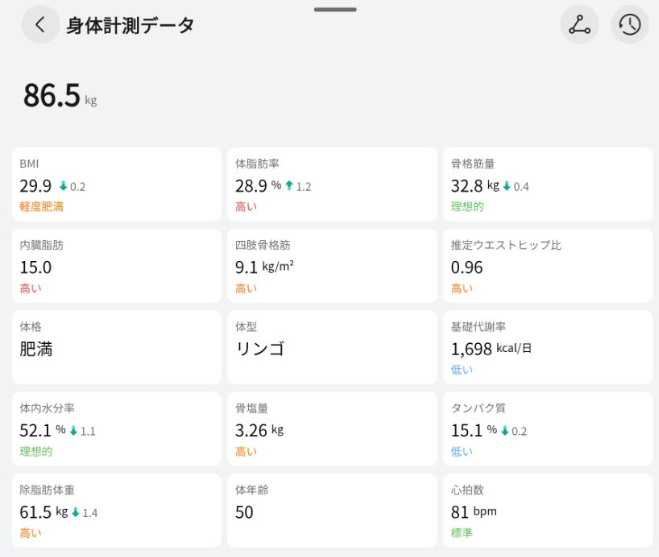Open the trend graph icon

coord(580,24)
